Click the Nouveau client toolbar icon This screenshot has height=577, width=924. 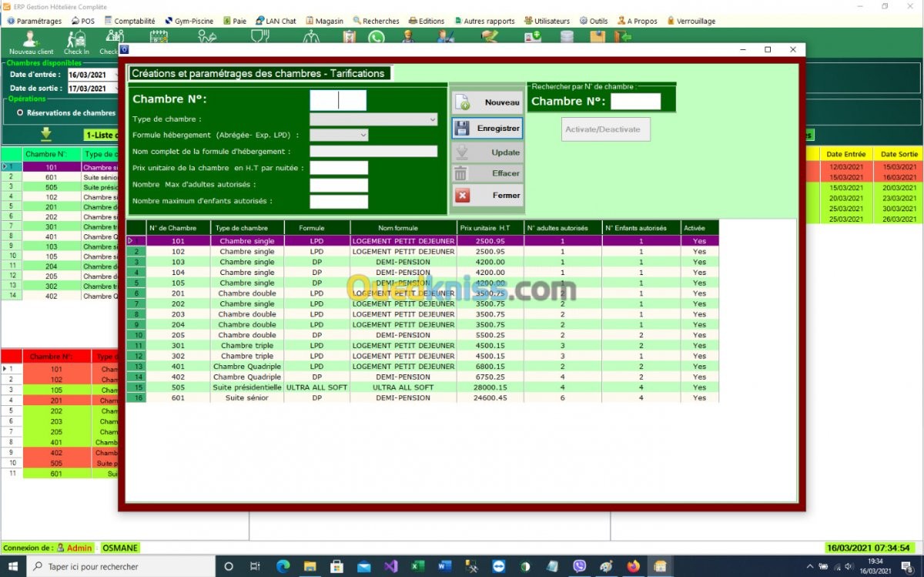pos(31,42)
